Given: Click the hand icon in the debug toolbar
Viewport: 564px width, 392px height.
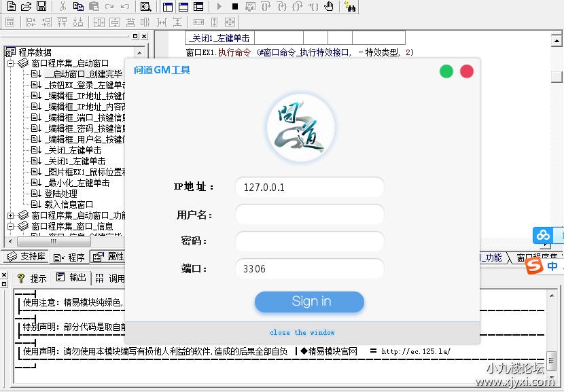Looking at the screenshot, I should point(329,7).
